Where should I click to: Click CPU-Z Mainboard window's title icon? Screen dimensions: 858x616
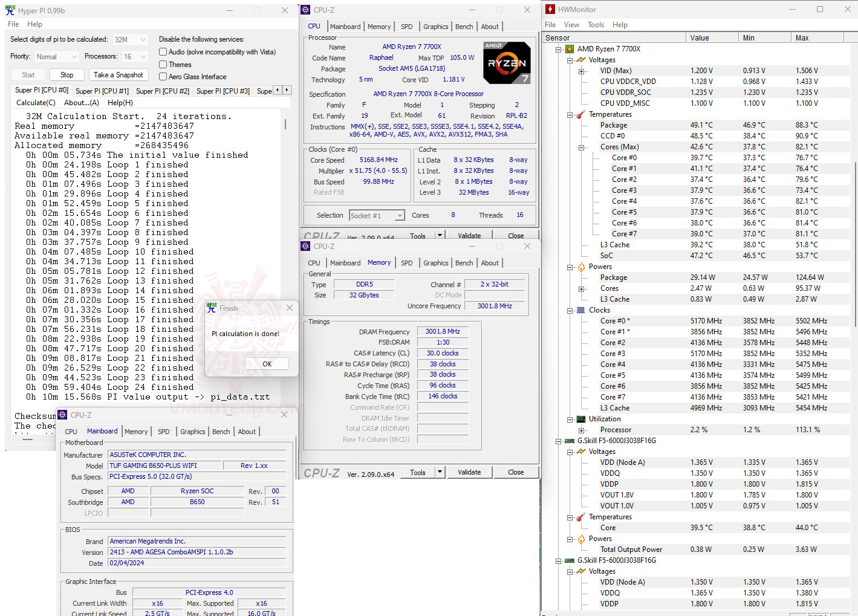(x=63, y=415)
